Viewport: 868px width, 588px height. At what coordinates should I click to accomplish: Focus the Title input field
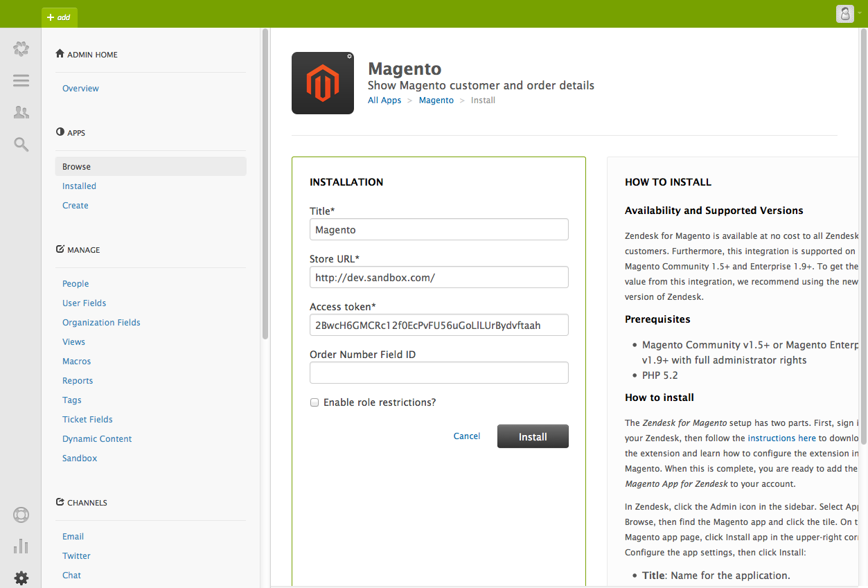(439, 230)
